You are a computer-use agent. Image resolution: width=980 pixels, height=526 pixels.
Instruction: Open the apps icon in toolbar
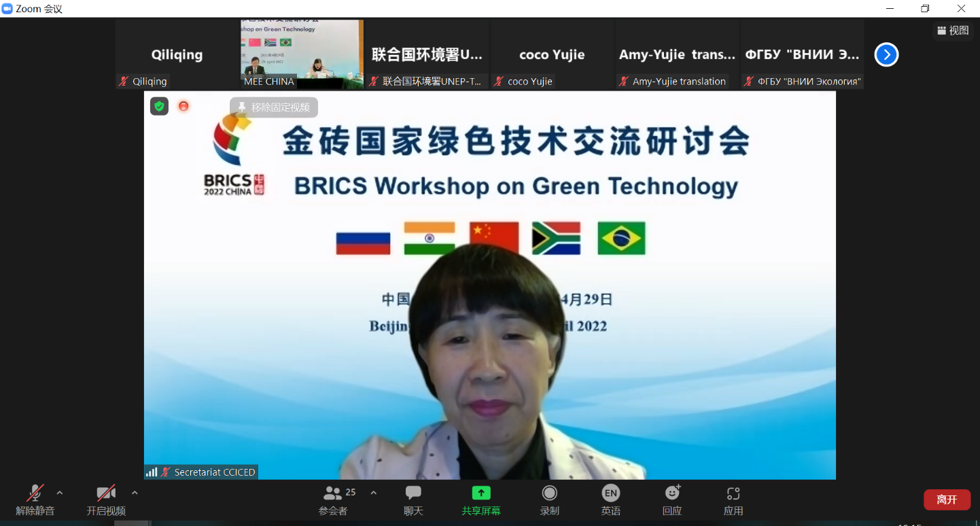pyautogui.click(x=733, y=493)
